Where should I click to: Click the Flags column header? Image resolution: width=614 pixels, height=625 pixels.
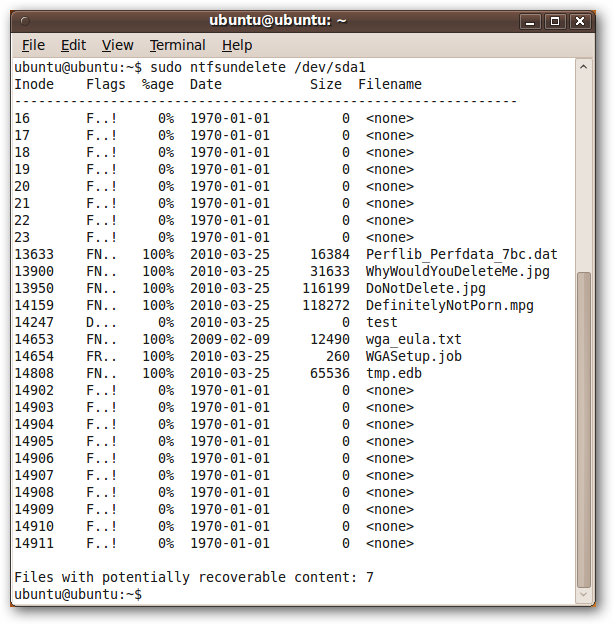[x=106, y=84]
